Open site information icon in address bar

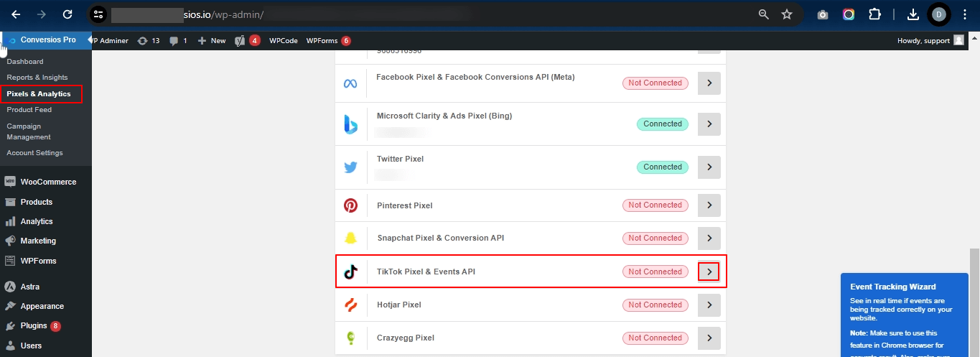99,14
